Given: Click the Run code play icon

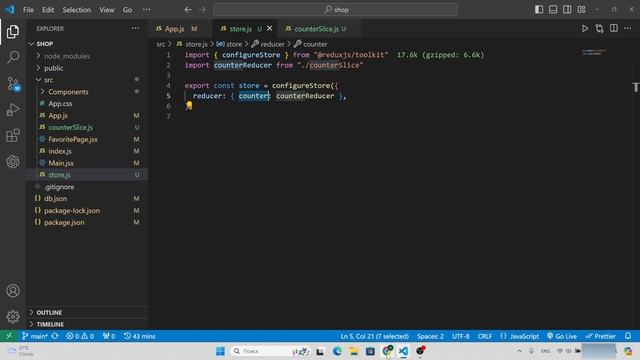Looking at the screenshot, I should 585,28.
